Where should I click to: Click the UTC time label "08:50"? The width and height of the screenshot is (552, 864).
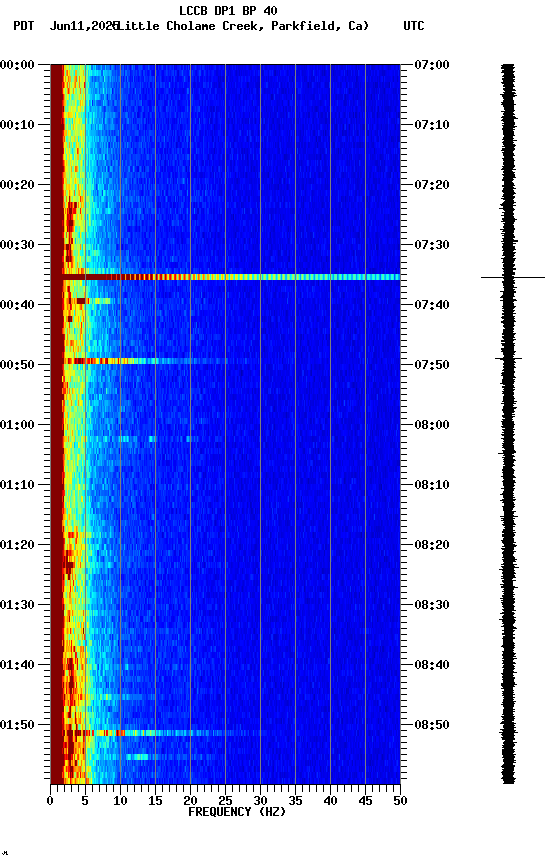(x=432, y=725)
